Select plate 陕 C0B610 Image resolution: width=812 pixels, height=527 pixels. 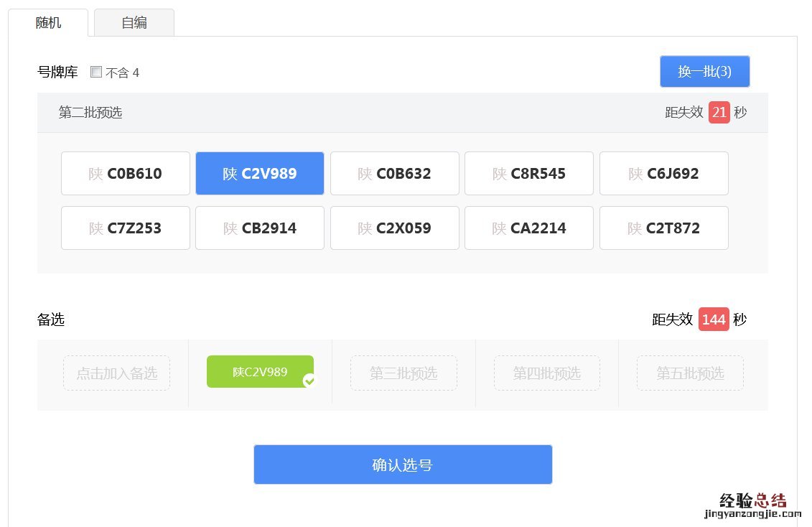(126, 174)
